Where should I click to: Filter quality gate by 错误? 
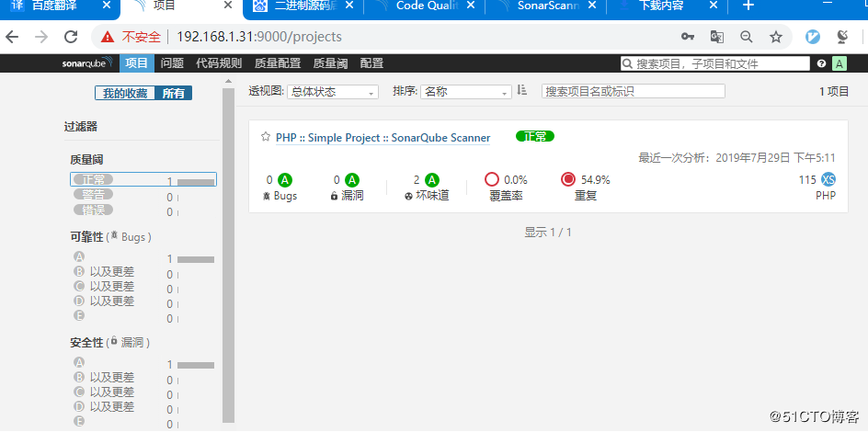(143, 210)
